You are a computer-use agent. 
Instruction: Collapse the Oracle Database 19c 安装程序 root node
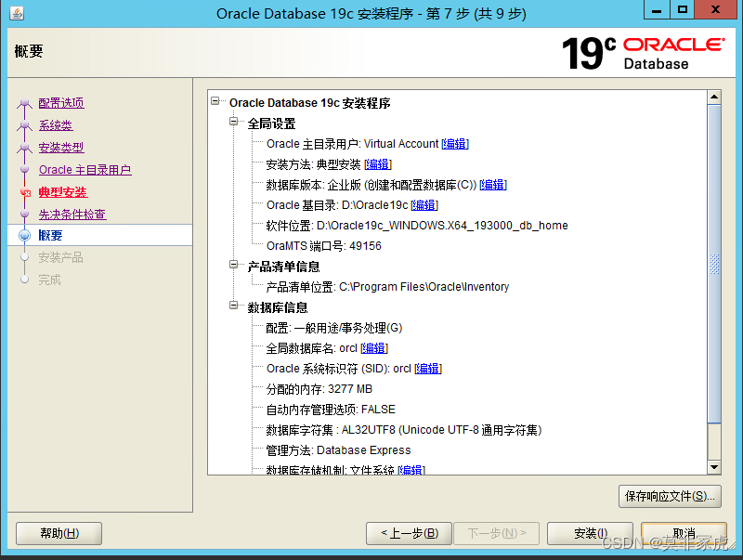[x=215, y=101]
